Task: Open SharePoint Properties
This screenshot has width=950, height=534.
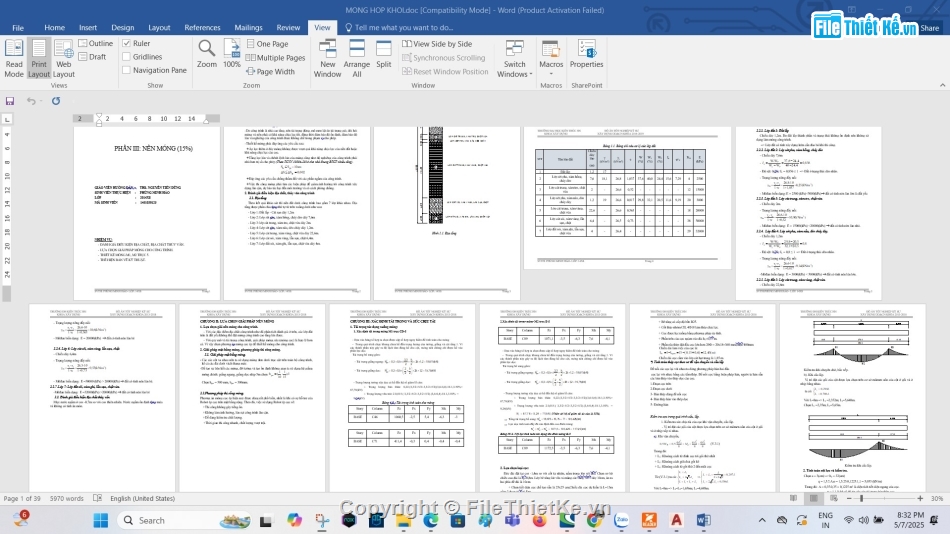Action: point(586,54)
